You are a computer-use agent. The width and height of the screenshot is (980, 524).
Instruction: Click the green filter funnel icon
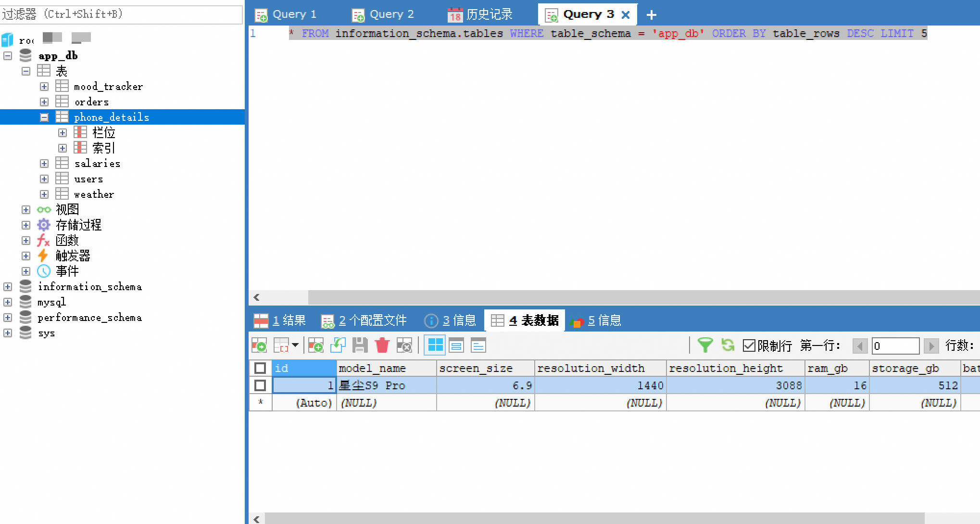point(705,345)
